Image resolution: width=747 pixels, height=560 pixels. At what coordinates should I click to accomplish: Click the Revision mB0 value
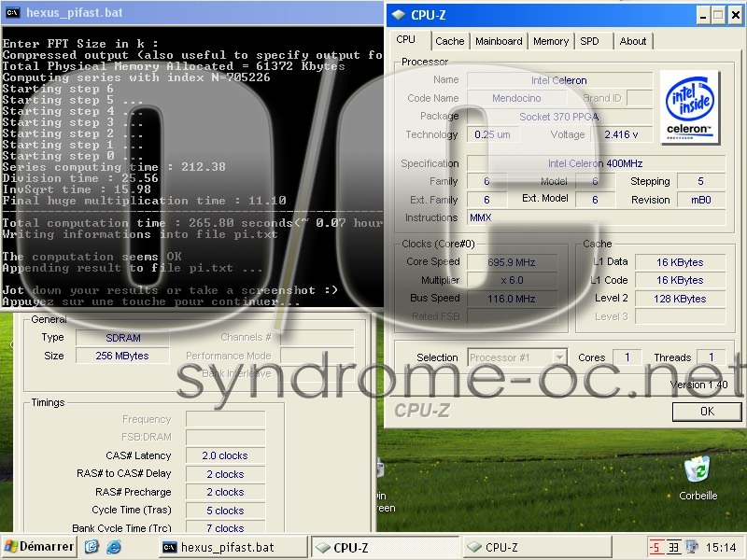pyautogui.click(x=701, y=200)
